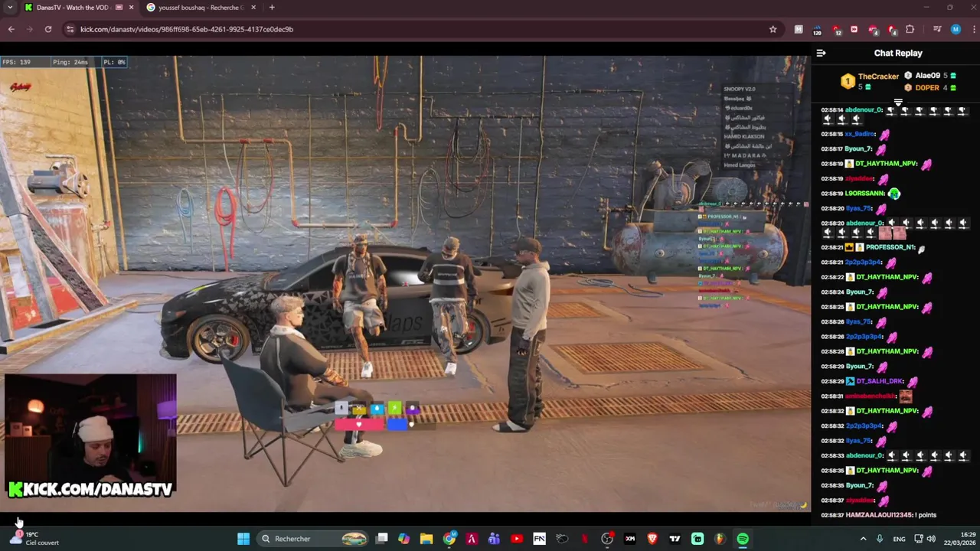Collapse the Chat Replay panel
980x551 pixels.
click(821, 53)
